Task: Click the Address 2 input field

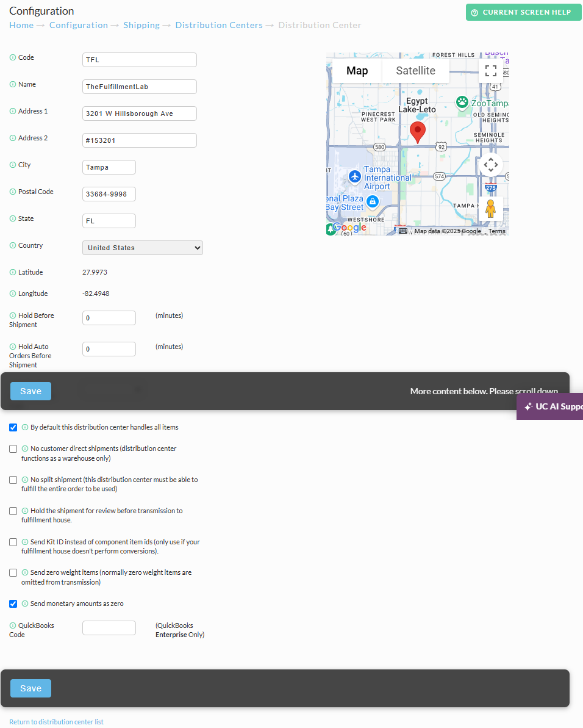Action: 140,141
